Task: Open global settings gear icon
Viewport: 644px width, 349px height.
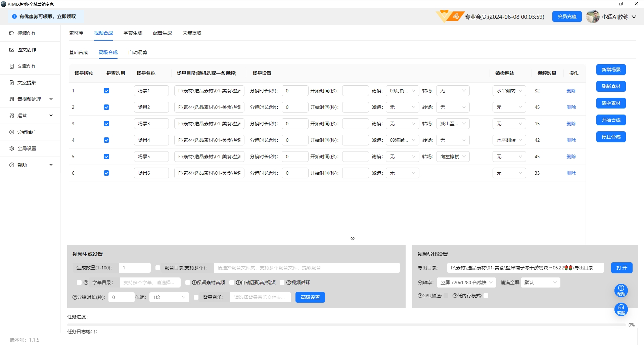Action: coord(12,148)
